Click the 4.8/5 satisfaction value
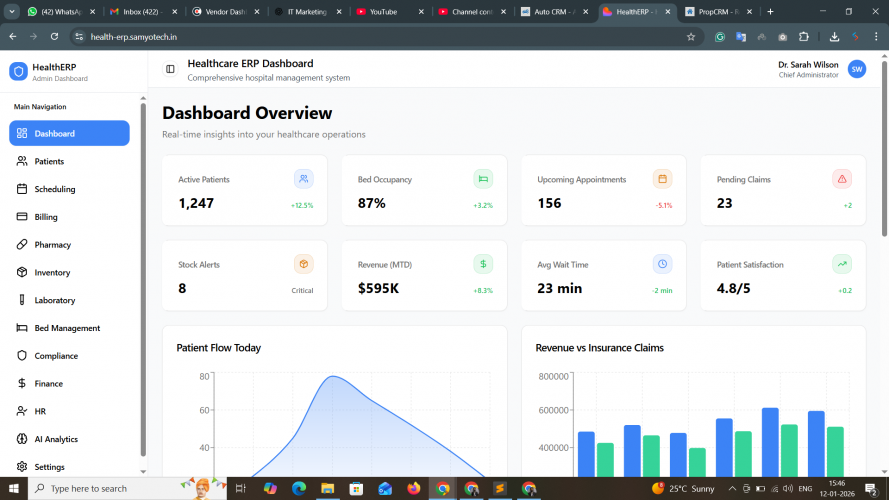This screenshot has height=500, width=889. tap(733, 288)
